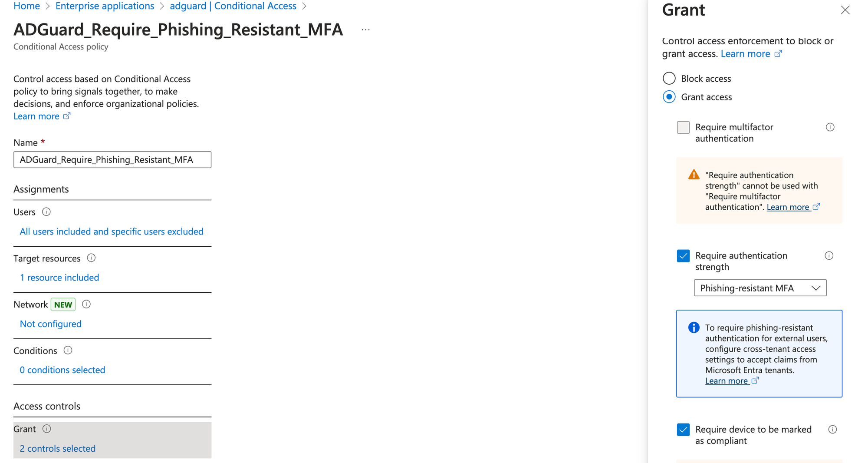The image size is (868, 463).
Task: Click info icon beside Conditions
Action: click(68, 350)
